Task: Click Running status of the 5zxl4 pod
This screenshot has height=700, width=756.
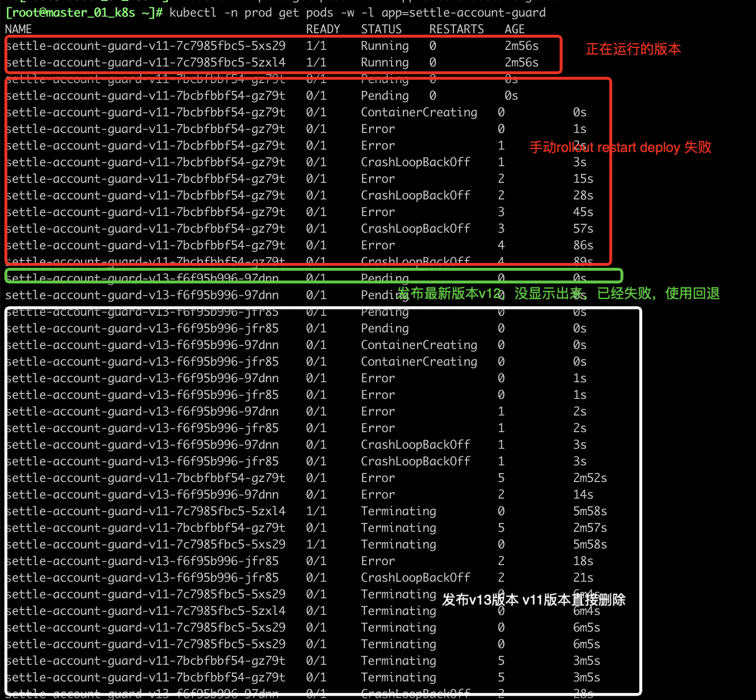Action: click(385, 63)
